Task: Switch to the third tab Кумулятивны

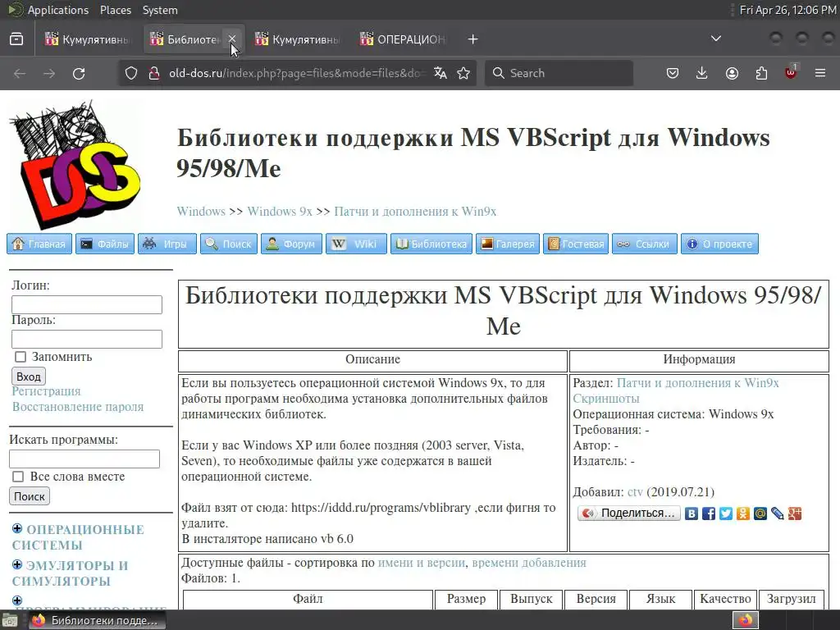Action: coord(298,39)
